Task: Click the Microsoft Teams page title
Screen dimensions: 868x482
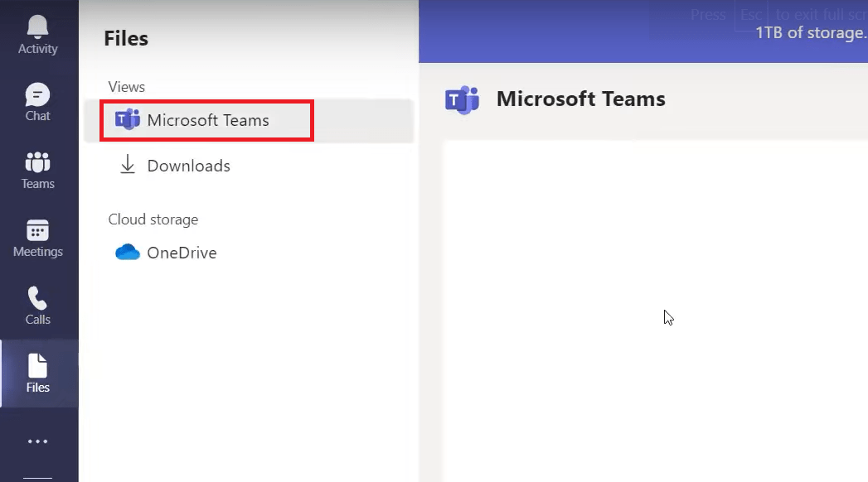Action: tap(580, 99)
